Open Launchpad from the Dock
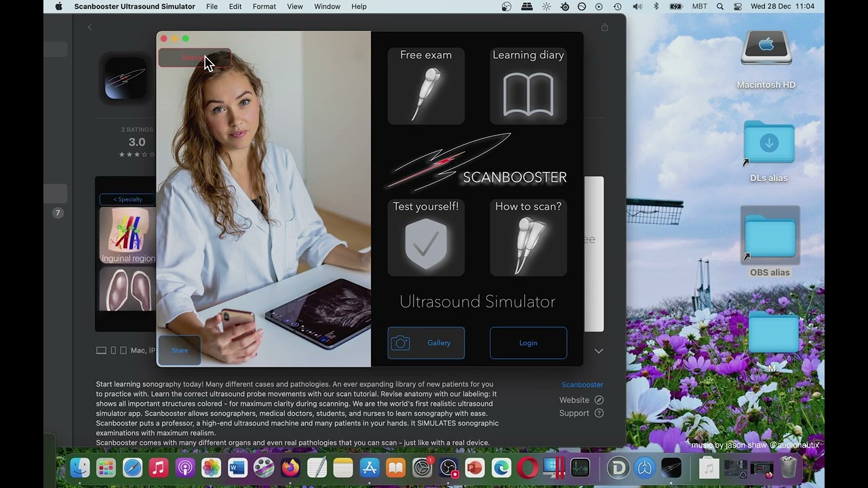Image resolution: width=868 pixels, height=488 pixels. [106, 468]
